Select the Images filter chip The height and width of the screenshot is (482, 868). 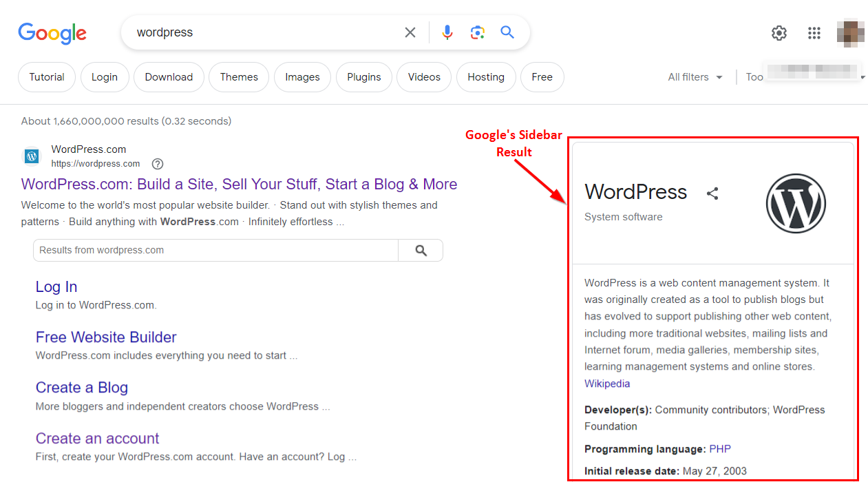(302, 77)
